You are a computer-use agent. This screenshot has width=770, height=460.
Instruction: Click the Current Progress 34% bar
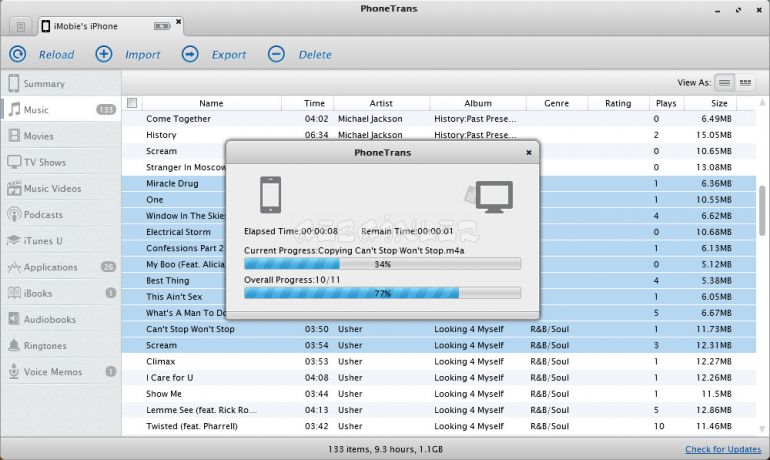pyautogui.click(x=383, y=264)
